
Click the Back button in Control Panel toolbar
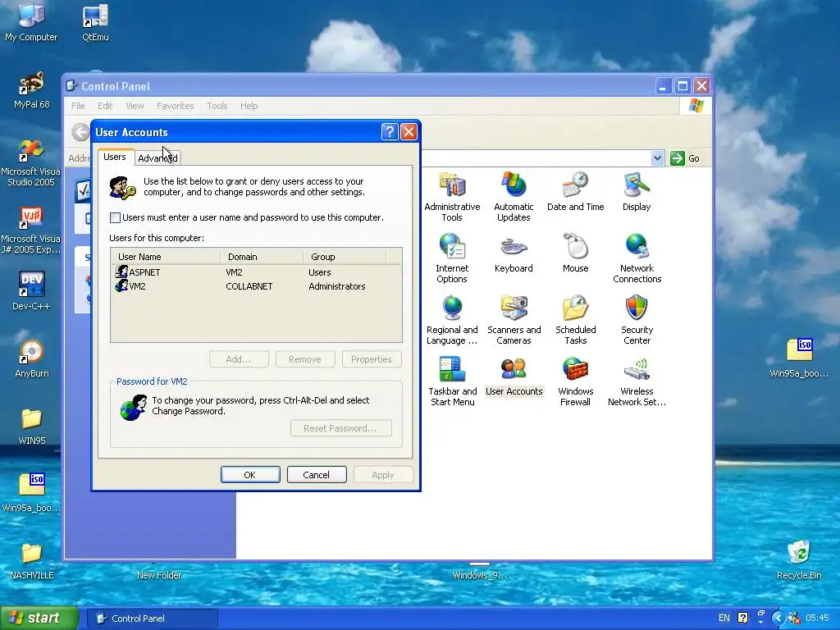tap(80, 132)
